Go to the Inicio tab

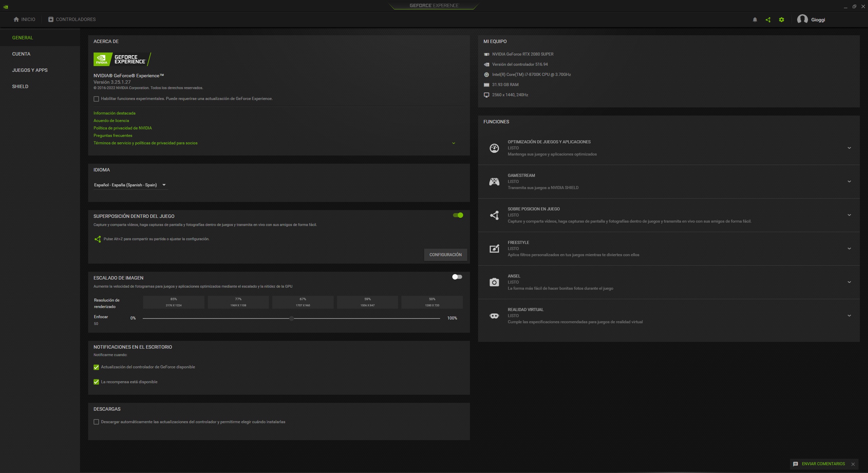(24, 19)
